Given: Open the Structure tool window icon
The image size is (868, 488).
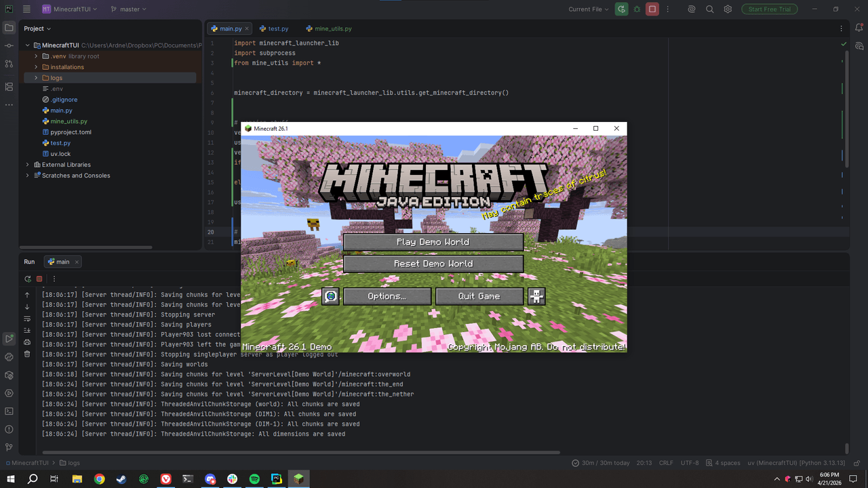Looking at the screenshot, I should tap(9, 87).
